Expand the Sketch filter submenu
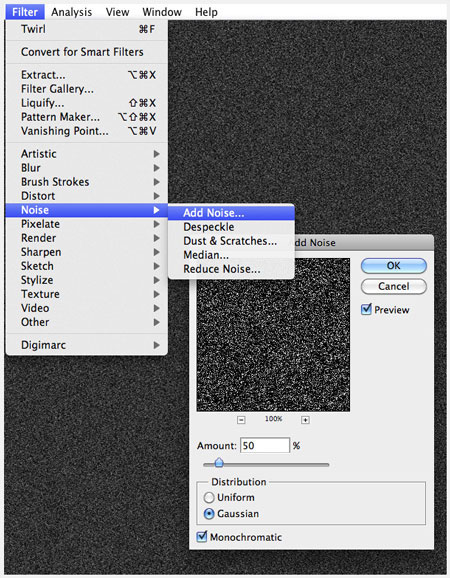The image size is (450, 578). pos(87,266)
